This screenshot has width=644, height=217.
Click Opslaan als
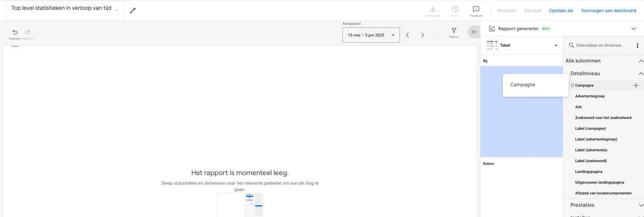561,10
